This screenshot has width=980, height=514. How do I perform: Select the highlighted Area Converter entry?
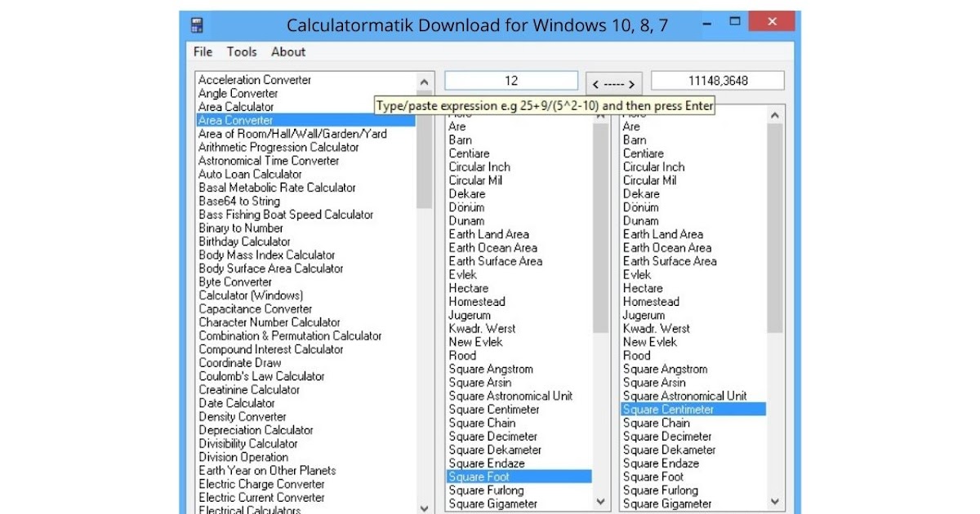pyautogui.click(x=306, y=120)
